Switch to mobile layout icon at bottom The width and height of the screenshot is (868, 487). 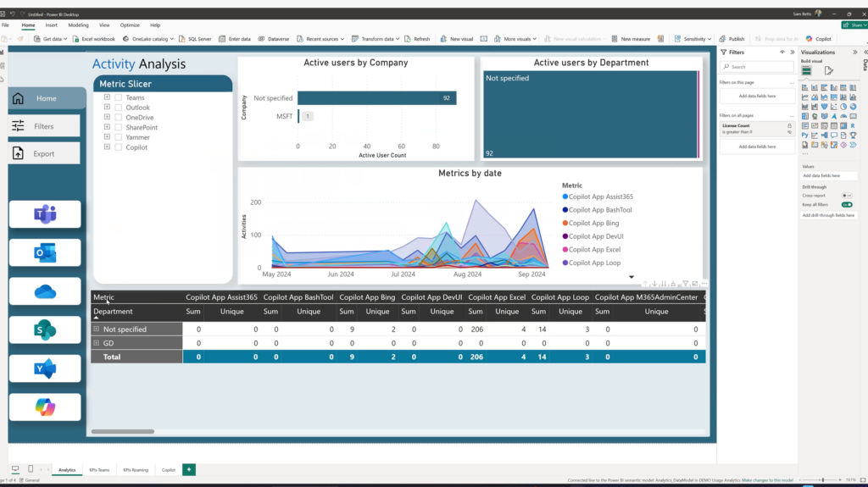click(x=31, y=468)
